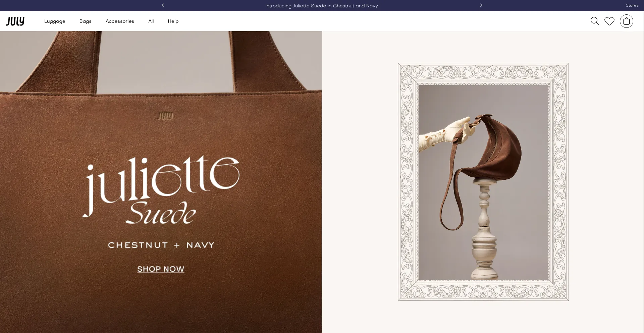
Task: Click the embossed July logo on tote
Action: coord(165,116)
